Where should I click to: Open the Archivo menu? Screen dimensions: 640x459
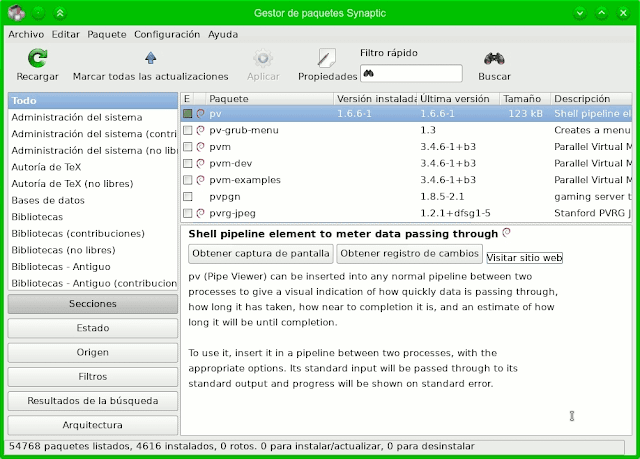26,34
